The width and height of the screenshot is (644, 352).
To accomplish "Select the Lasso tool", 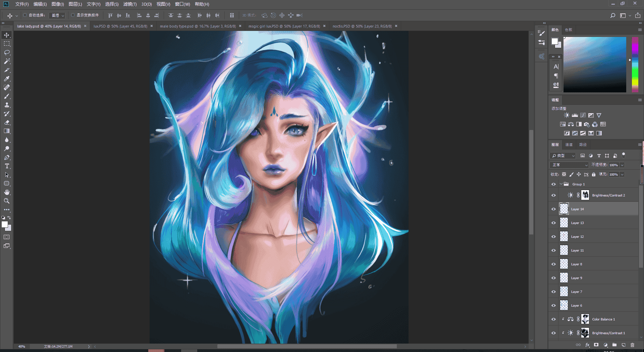I will click(7, 52).
